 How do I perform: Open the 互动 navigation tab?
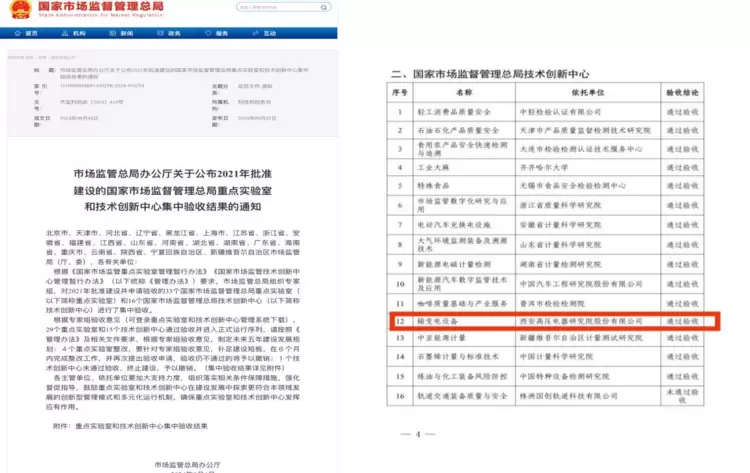pyautogui.click(x=265, y=33)
